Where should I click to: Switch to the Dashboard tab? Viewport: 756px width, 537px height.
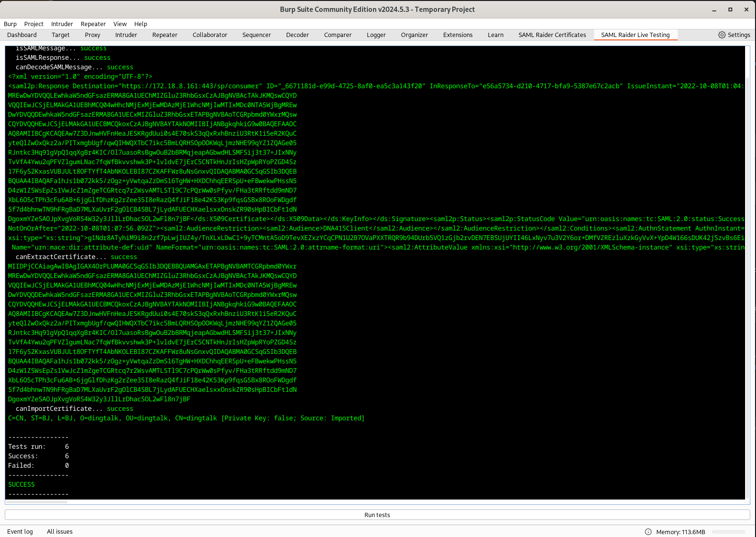(x=22, y=35)
